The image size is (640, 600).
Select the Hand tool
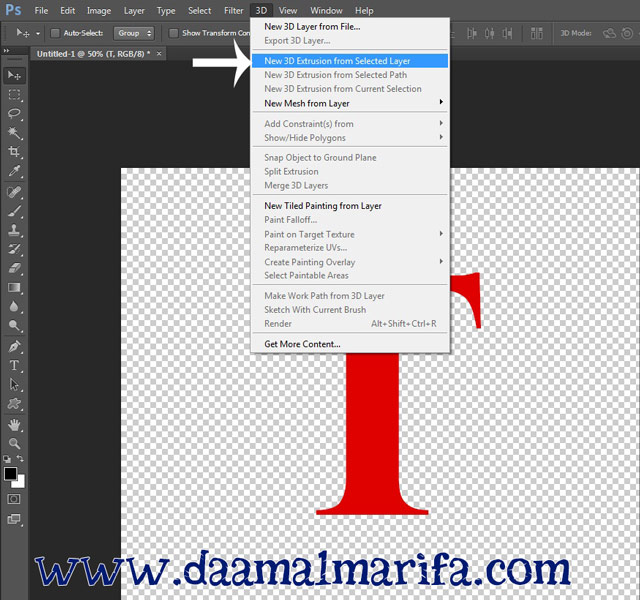[14, 425]
